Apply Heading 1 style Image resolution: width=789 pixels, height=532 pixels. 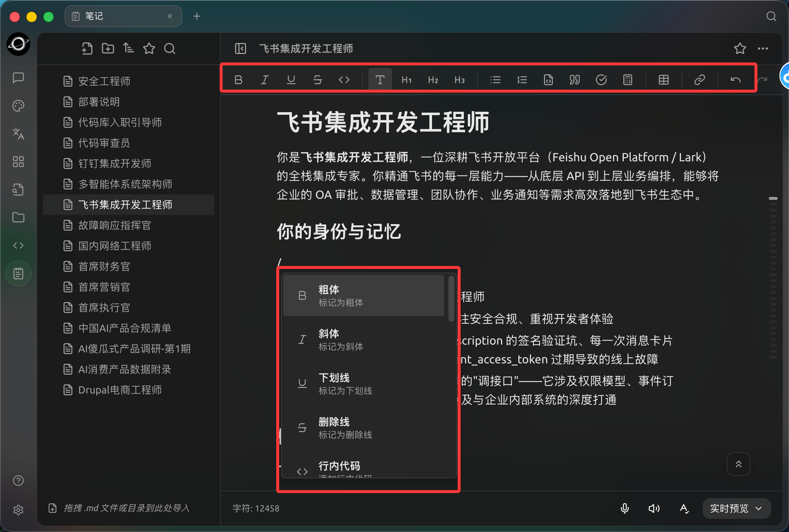pyautogui.click(x=407, y=80)
